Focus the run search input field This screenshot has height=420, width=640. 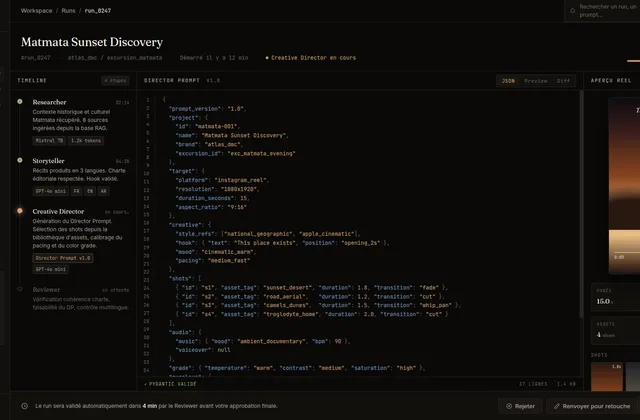[x=602, y=11]
